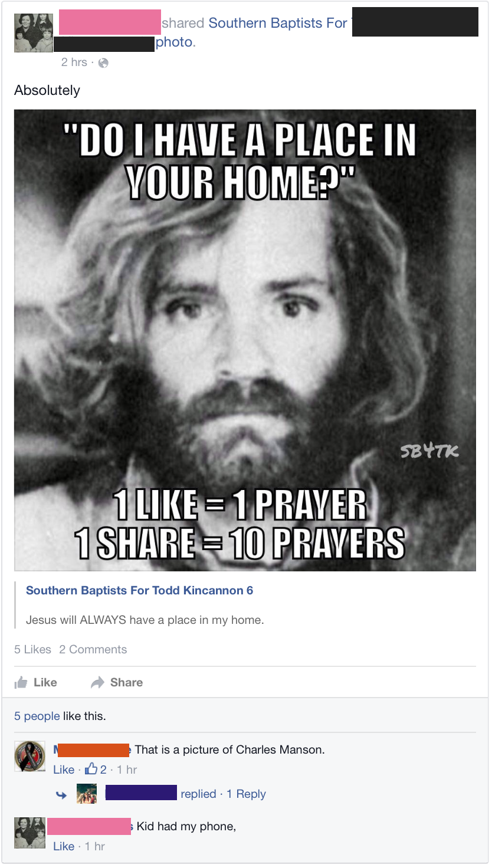Open the small avatar next to replied

[87, 794]
